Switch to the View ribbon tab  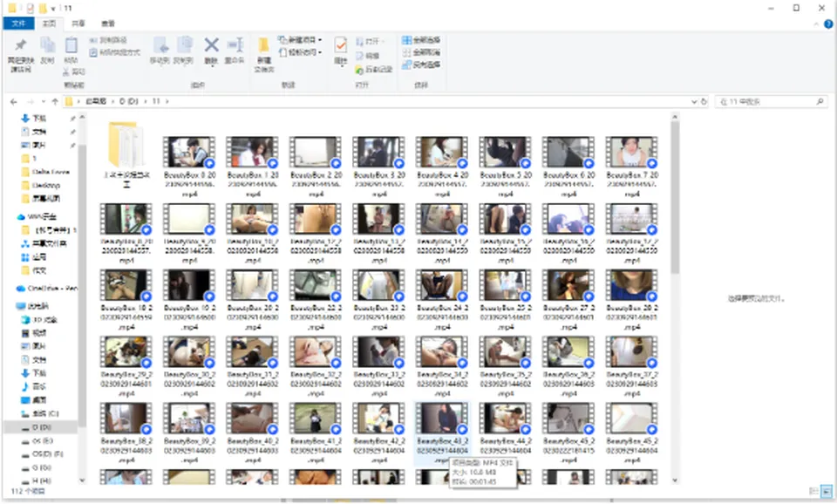[x=108, y=24]
